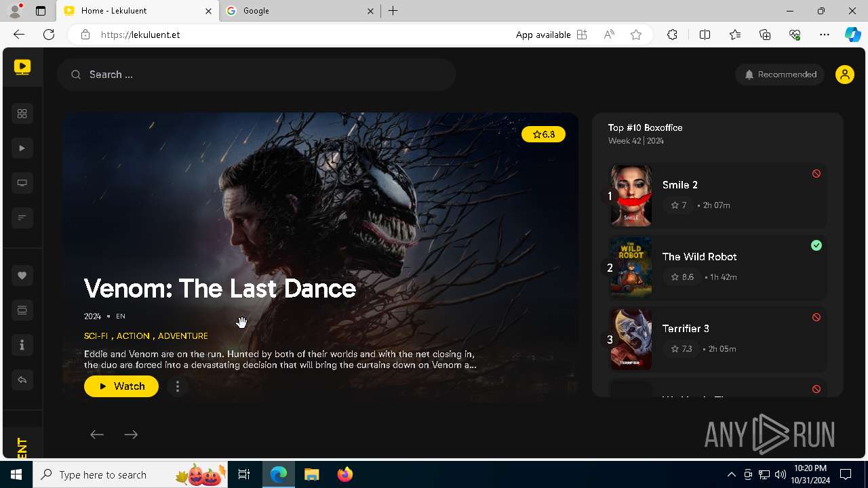Image resolution: width=868 pixels, height=488 pixels.
Task: Click the red unavailable icon on Terrifier 3
Action: 816,317
